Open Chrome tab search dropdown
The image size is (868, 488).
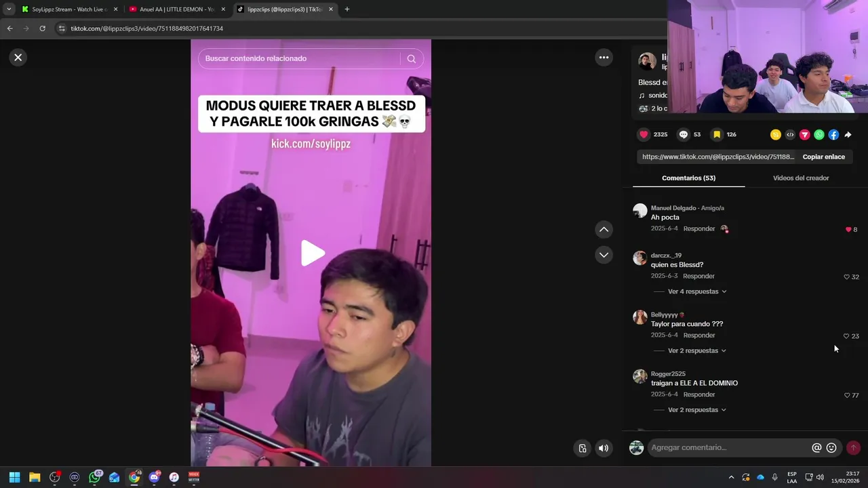tap(9, 9)
